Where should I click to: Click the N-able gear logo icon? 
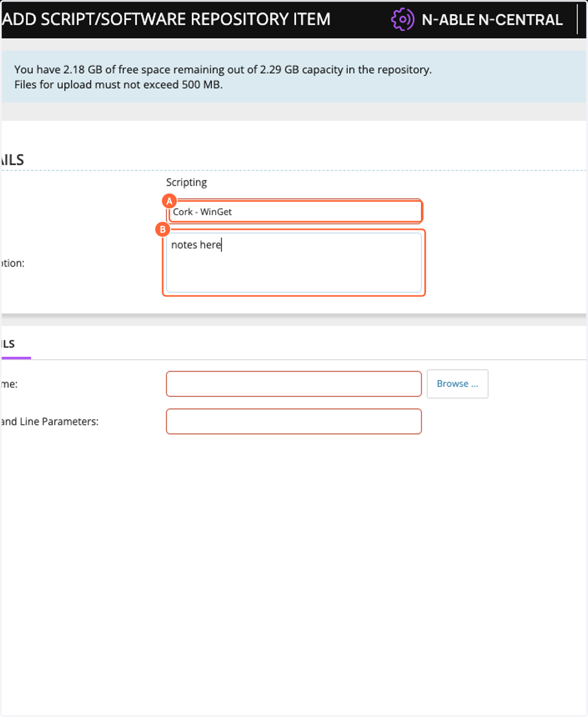click(403, 20)
